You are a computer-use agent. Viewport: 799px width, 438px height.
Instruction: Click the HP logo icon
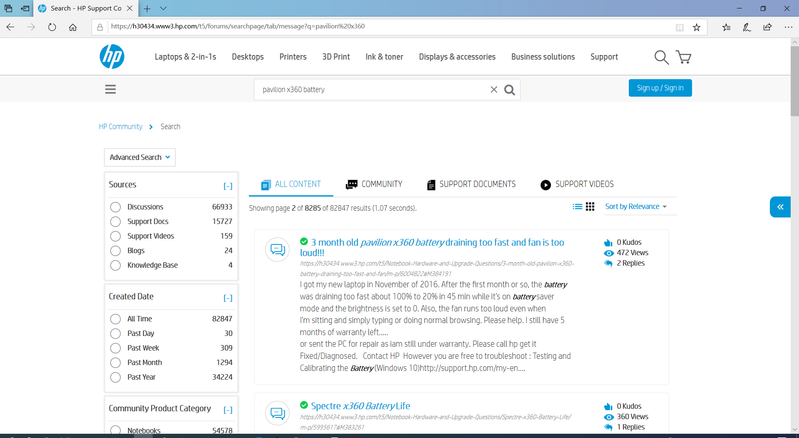click(112, 57)
